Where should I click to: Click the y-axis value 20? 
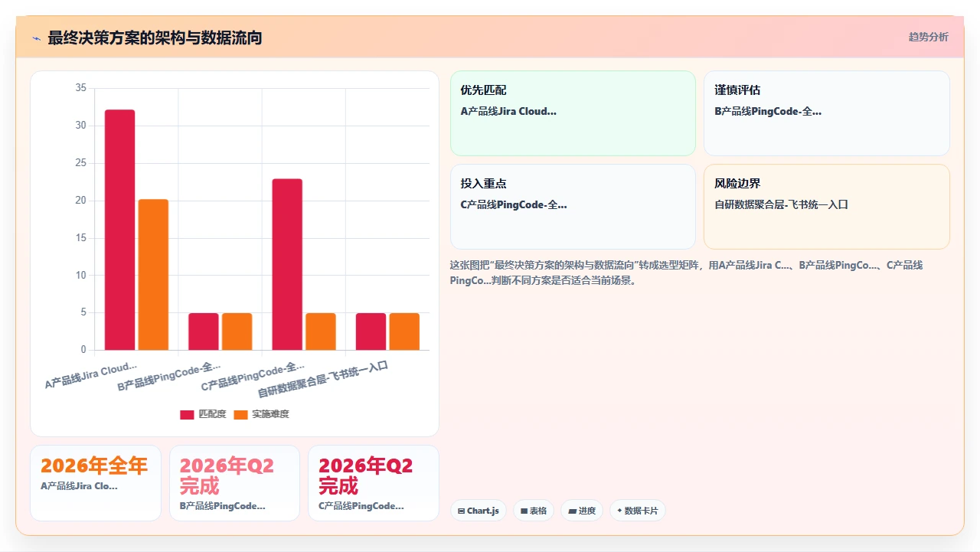81,201
